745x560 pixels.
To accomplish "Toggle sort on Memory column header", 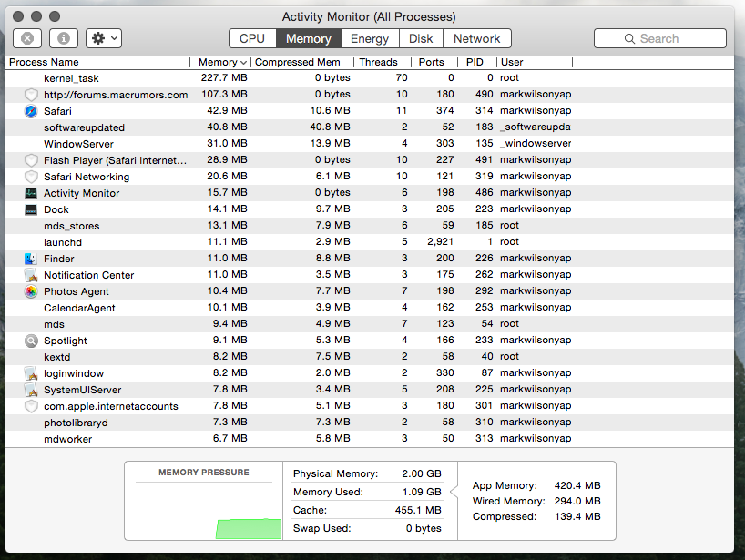I will pyautogui.click(x=220, y=62).
